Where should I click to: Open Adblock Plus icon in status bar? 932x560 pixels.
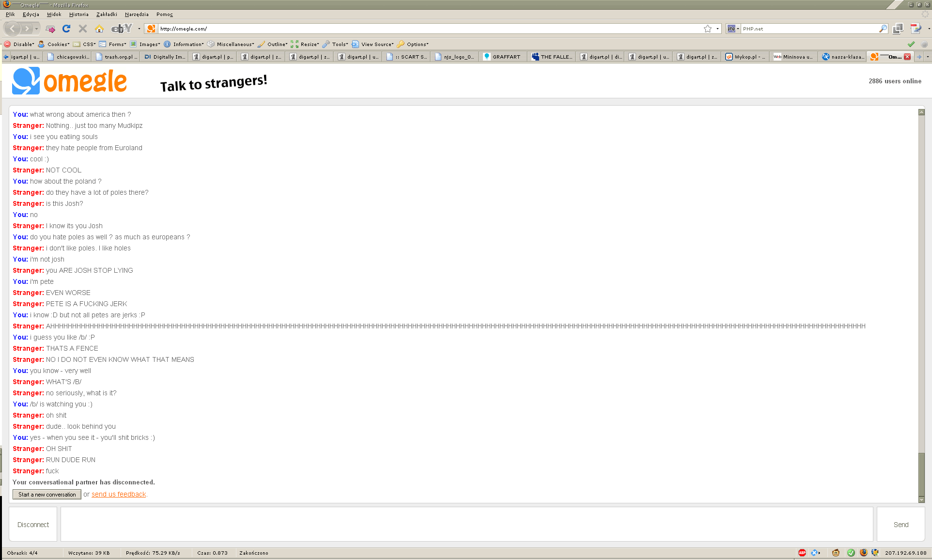tap(802, 553)
